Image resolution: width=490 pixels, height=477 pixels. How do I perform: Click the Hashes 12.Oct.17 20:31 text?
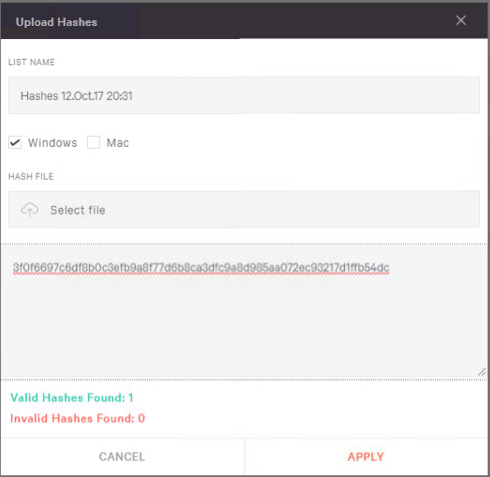pyautogui.click(x=76, y=96)
